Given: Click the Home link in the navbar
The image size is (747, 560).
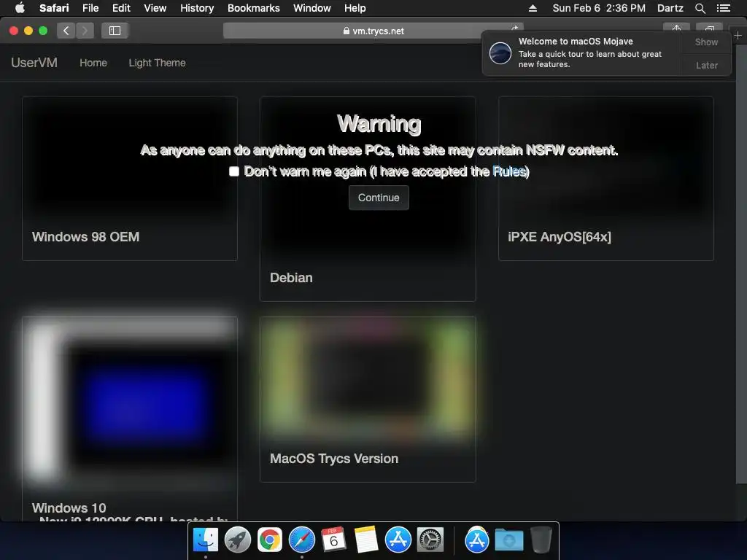Looking at the screenshot, I should click(x=93, y=63).
